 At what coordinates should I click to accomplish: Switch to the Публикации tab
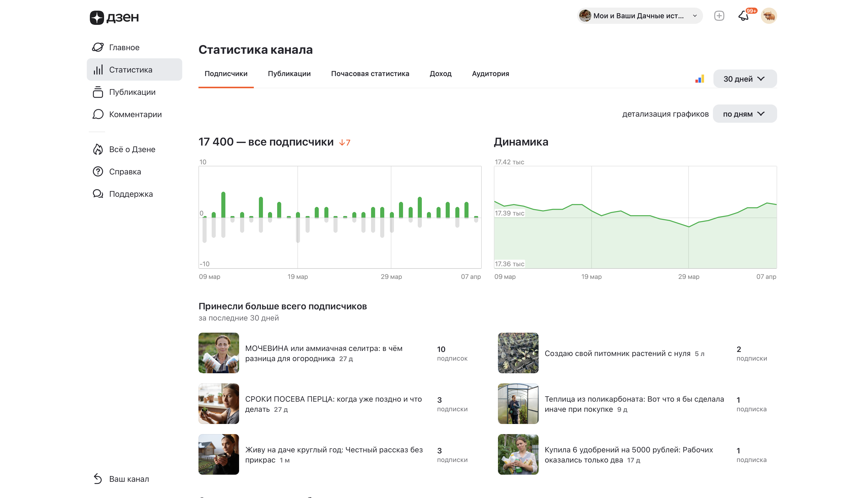tap(289, 74)
